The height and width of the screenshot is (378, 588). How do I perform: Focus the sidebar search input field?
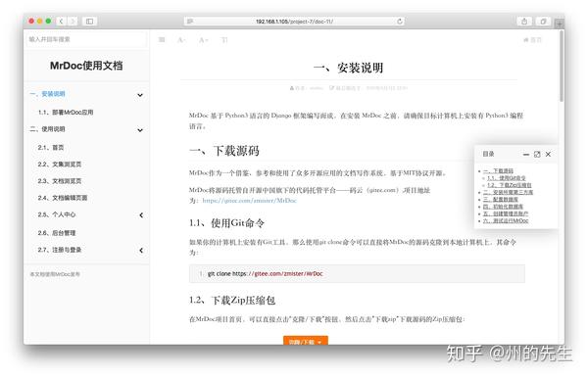pos(86,39)
